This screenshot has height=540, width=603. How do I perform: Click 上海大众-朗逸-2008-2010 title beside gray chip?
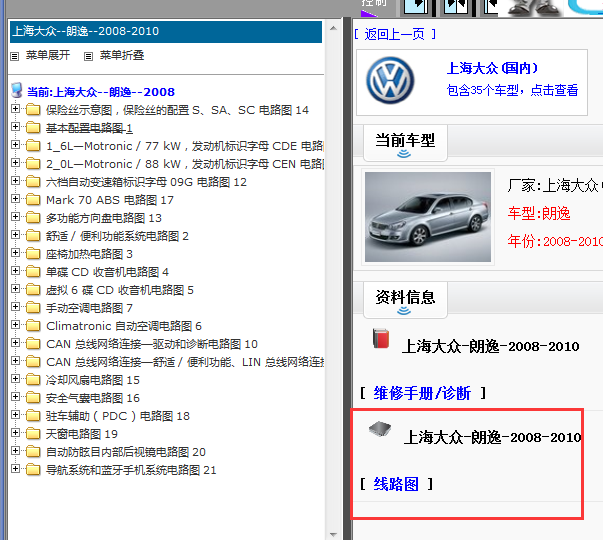[x=492, y=437]
